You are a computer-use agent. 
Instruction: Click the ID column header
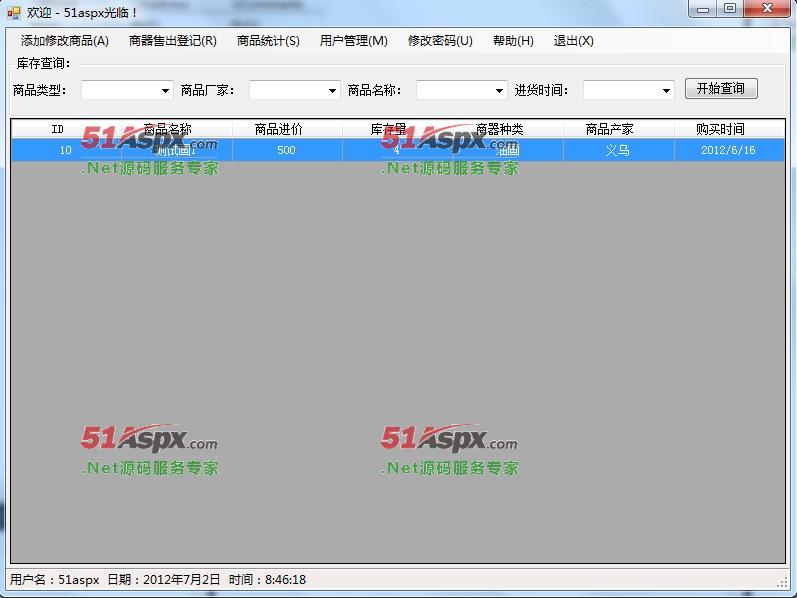coord(66,129)
